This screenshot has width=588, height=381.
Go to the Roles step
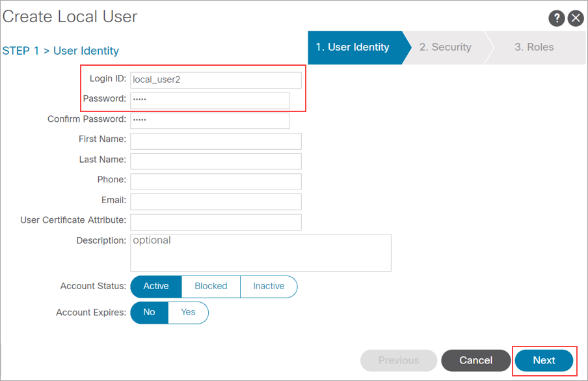[x=534, y=48]
